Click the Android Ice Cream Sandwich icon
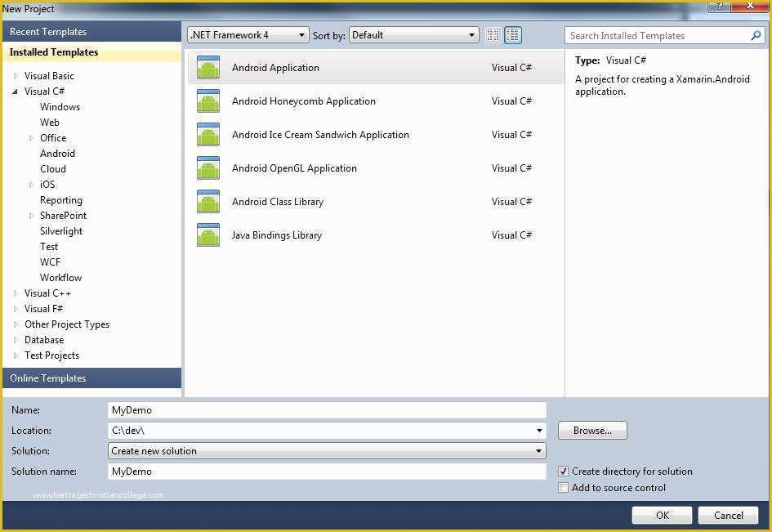Viewport: 772px width, 532px height. tap(208, 135)
